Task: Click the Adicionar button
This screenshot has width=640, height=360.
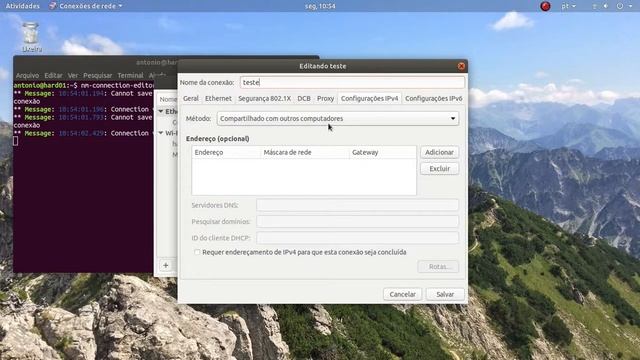Action: [439, 152]
